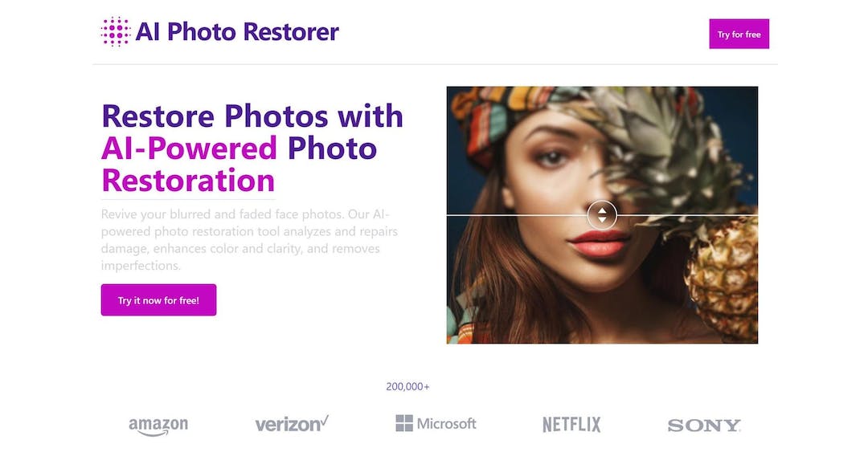Select the Amazon logo
Image resolution: width=868 pixels, height=452 pixels.
158,426
